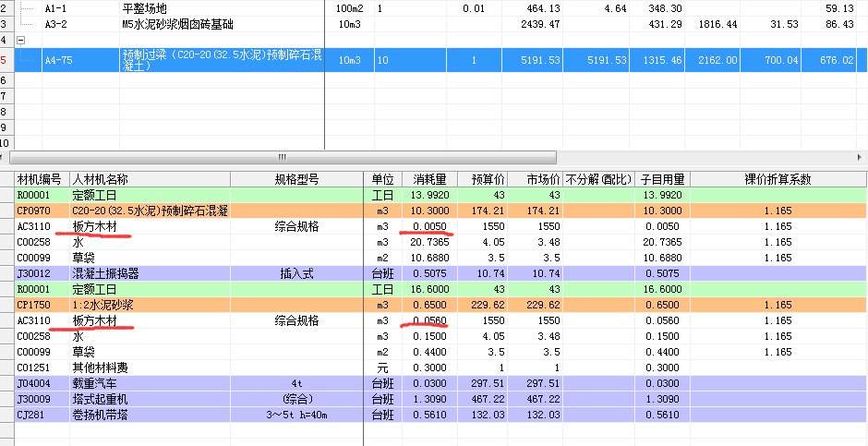Select the CP1750 code cell
Image resolution: width=868 pixels, height=446 pixels.
(x=42, y=305)
